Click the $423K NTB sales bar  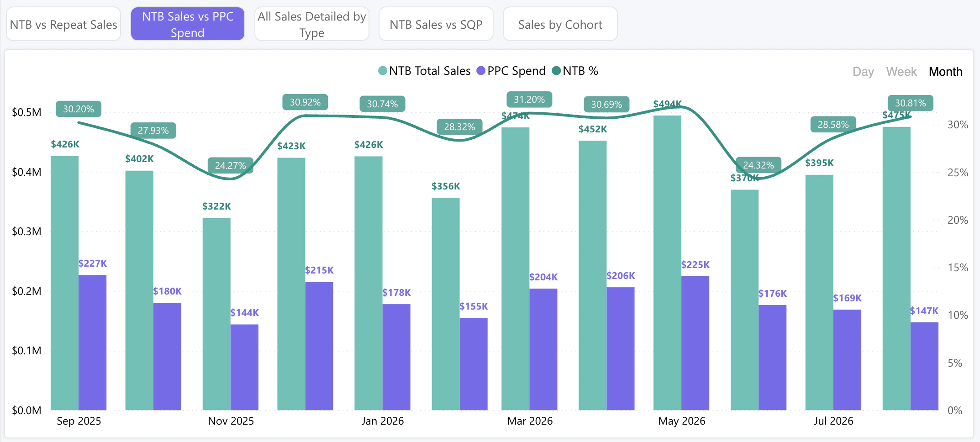[291, 284]
